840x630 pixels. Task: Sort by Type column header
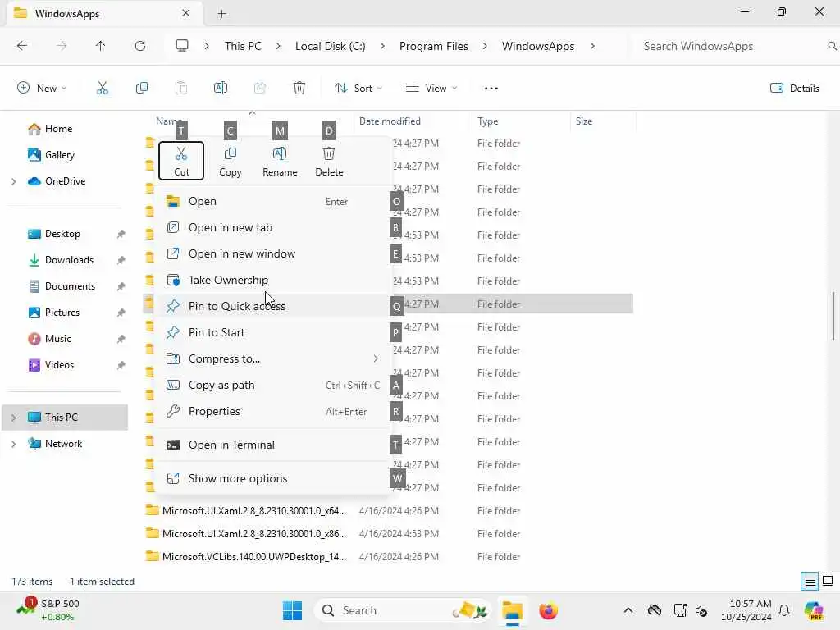(x=521, y=121)
